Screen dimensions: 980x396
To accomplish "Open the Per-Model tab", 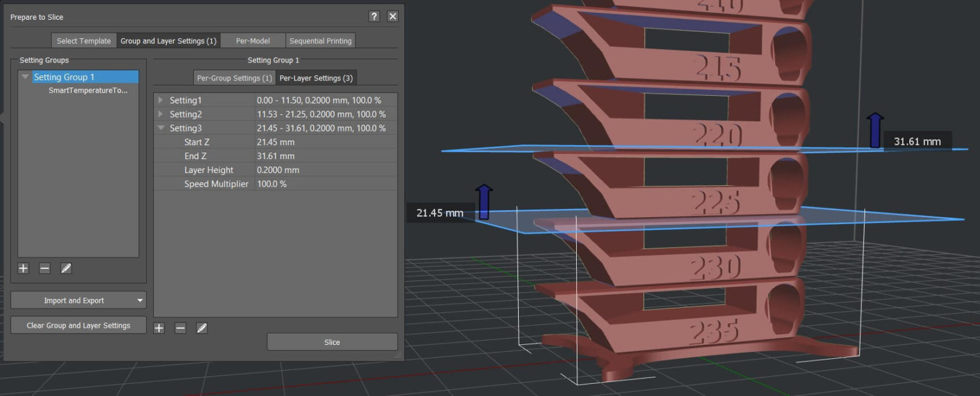I will tap(253, 40).
